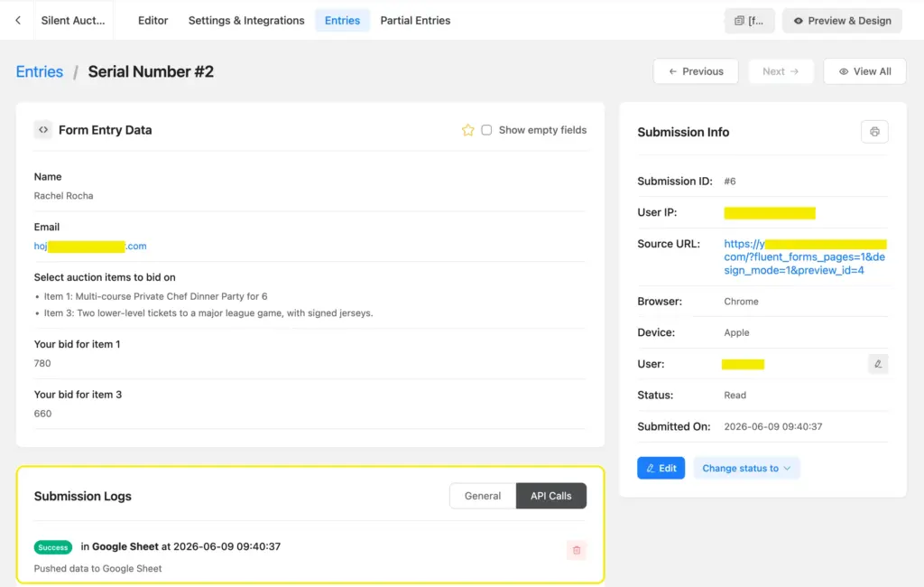The width and height of the screenshot is (924, 587).
Task: Go to Partial Entries tab
Action: (x=415, y=20)
